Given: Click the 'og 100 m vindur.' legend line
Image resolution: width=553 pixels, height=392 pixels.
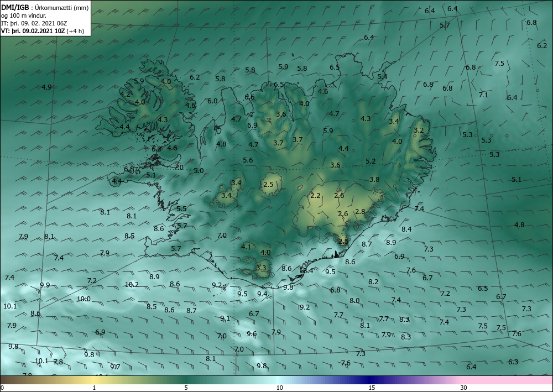Looking at the screenshot, I should 24,15.
